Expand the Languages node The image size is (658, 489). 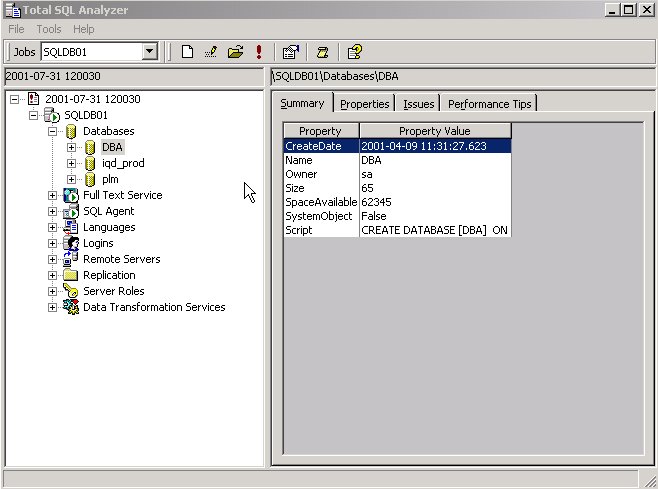click(52, 227)
